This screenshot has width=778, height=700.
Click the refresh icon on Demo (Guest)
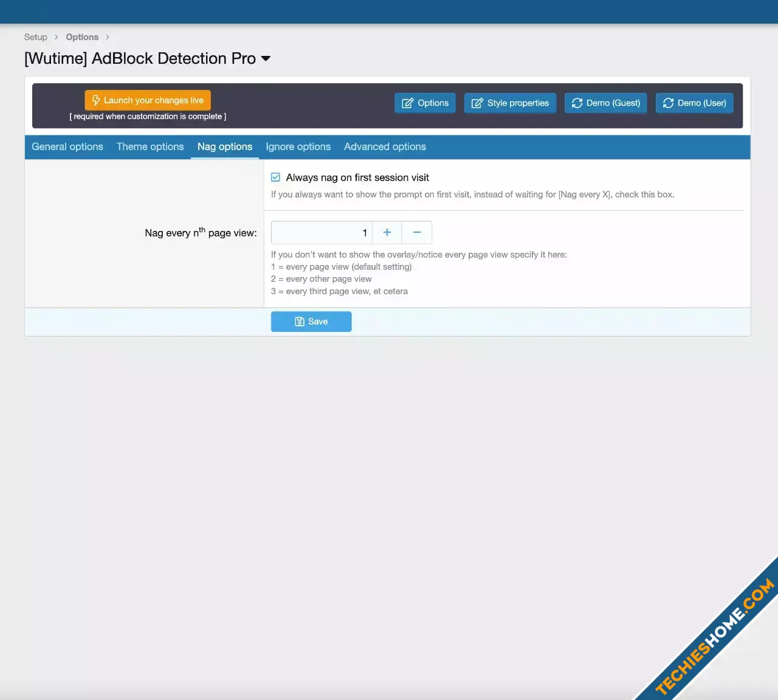click(577, 103)
